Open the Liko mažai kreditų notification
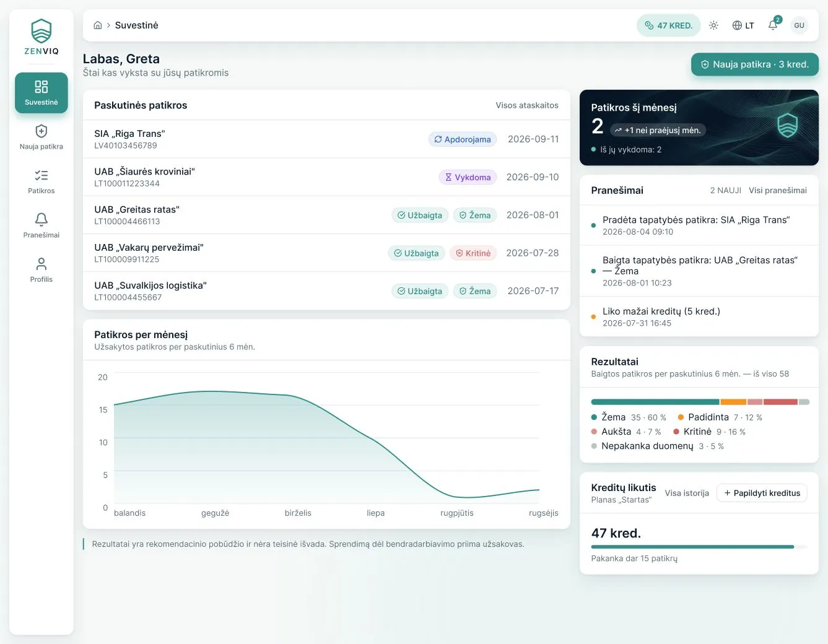 click(x=699, y=316)
